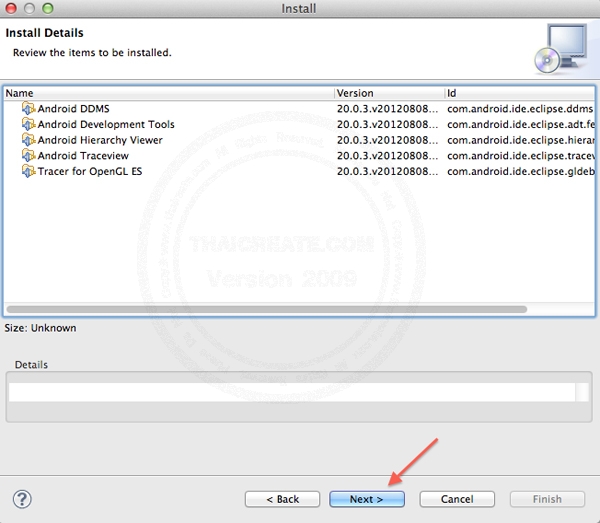This screenshot has width=600, height=523.
Task: Minimize the Install window
Action: 29,8
